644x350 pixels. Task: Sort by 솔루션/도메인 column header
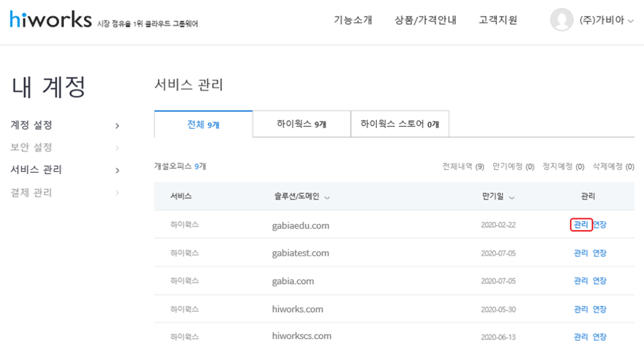301,197
